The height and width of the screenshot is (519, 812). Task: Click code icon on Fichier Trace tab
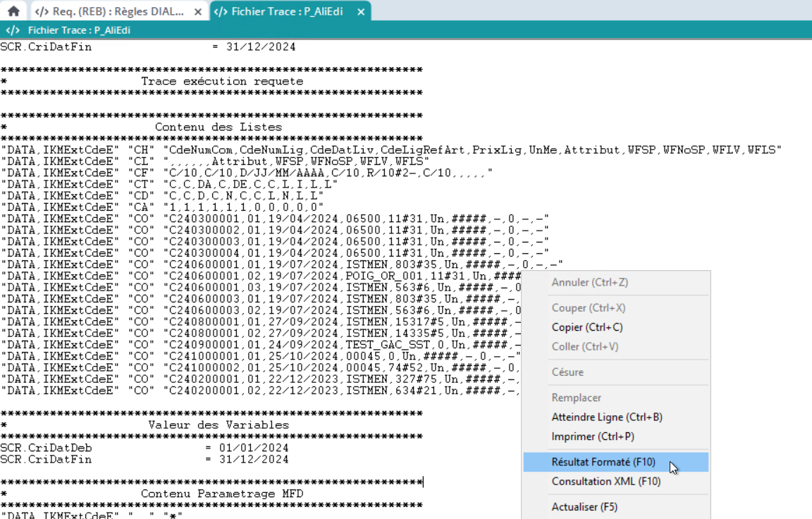[220, 12]
